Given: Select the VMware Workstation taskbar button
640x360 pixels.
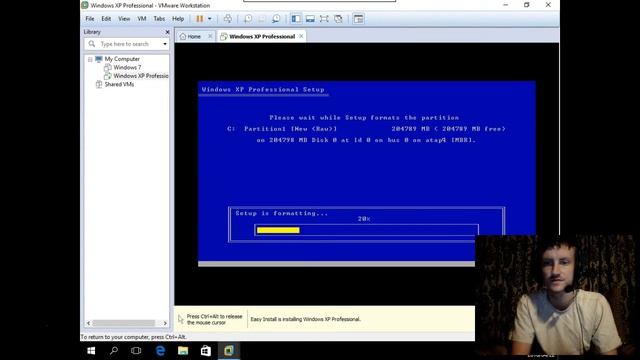Looking at the screenshot, I should point(229,351).
